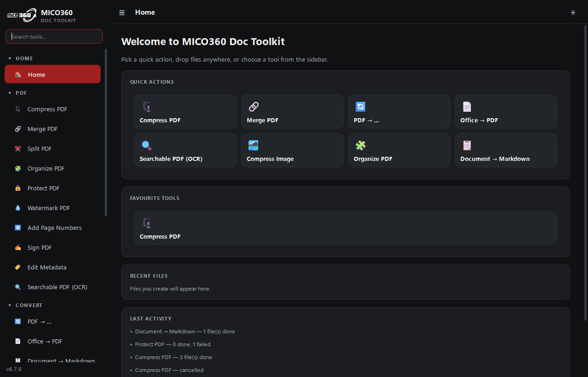Launch the Compress PDF quick action card
Viewport: 588px width, 377px height.
pyautogui.click(x=185, y=112)
